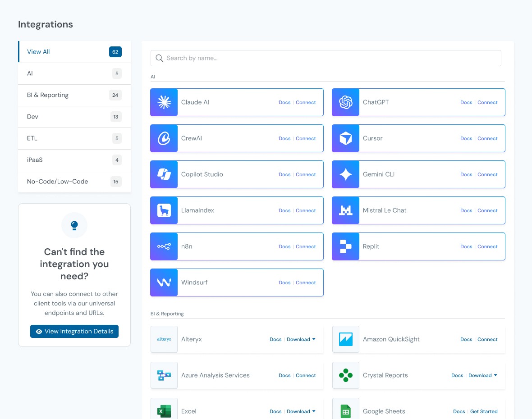Screen dimensions: 532x419
Task: Filter by the Dev category
Action: tap(74, 117)
